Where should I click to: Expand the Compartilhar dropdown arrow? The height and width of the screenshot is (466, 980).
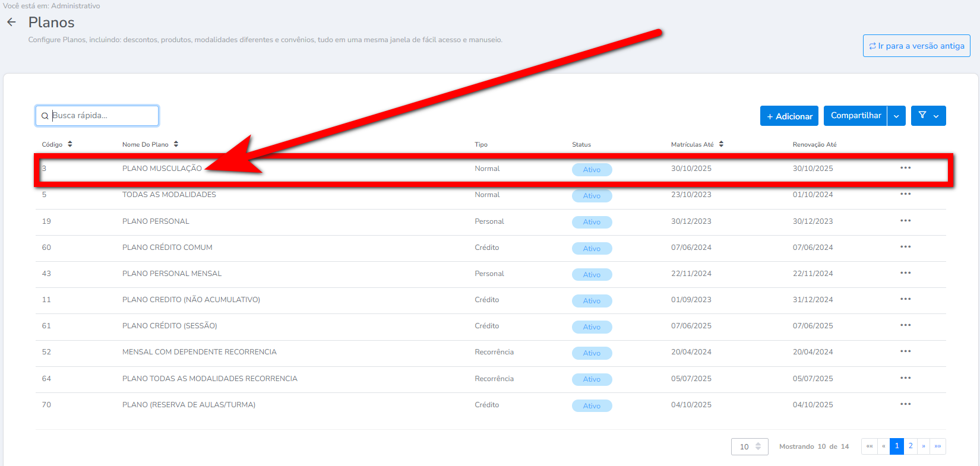pyautogui.click(x=896, y=116)
